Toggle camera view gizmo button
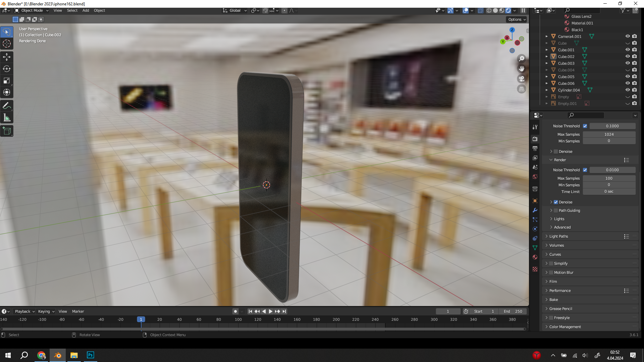This screenshot has width=644, height=362. (x=522, y=79)
